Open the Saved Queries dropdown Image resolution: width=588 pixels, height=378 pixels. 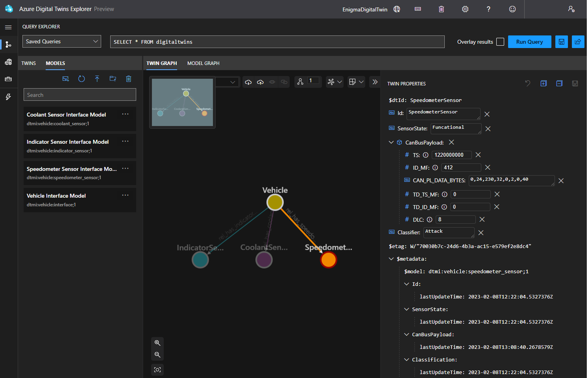(x=62, y=41)
